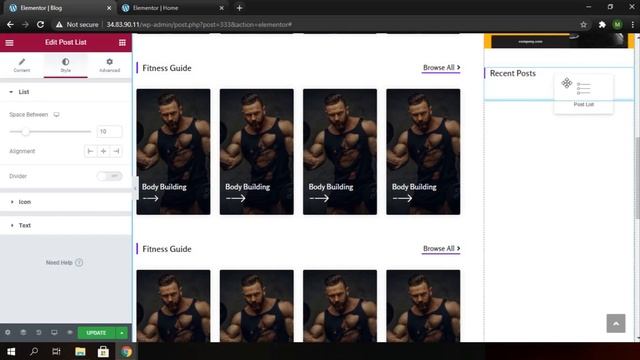Reload the page
The image size is (640, 360).
tap(40, 24)
